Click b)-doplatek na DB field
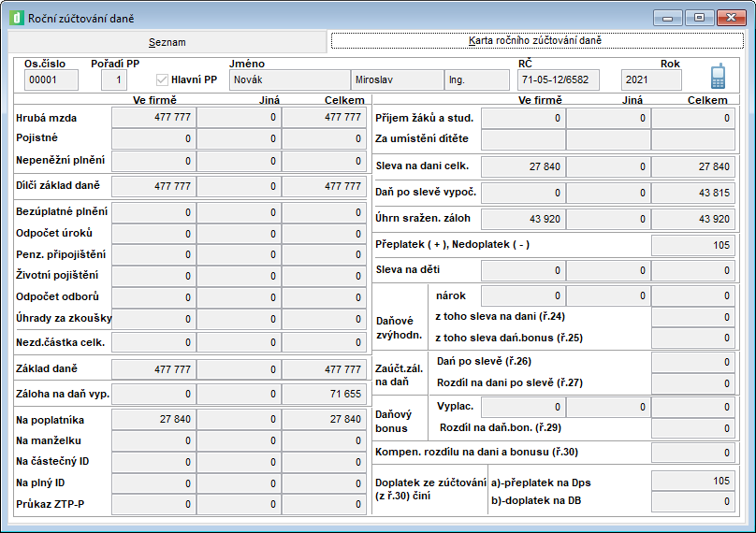The width and height of the screenshot is (756, 533). (x=693, y=502)
